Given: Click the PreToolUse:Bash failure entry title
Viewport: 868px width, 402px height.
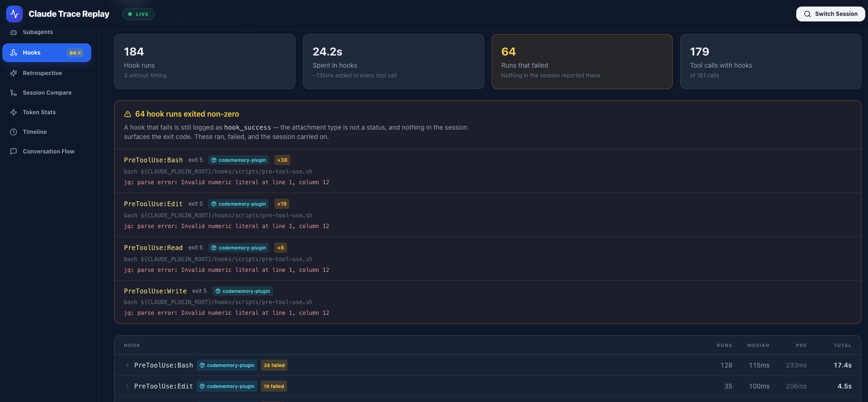Looking at the screenshot, I should 153,160.
